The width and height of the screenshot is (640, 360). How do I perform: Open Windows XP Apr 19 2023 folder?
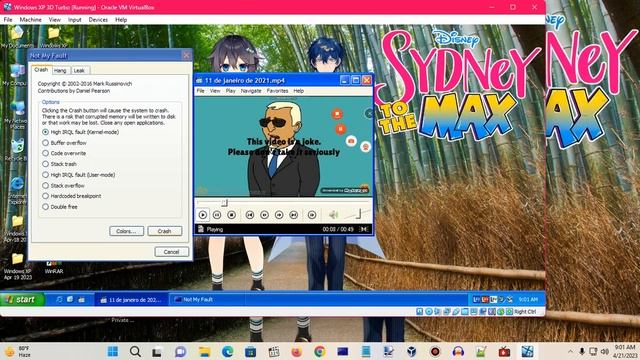[17, 265]
